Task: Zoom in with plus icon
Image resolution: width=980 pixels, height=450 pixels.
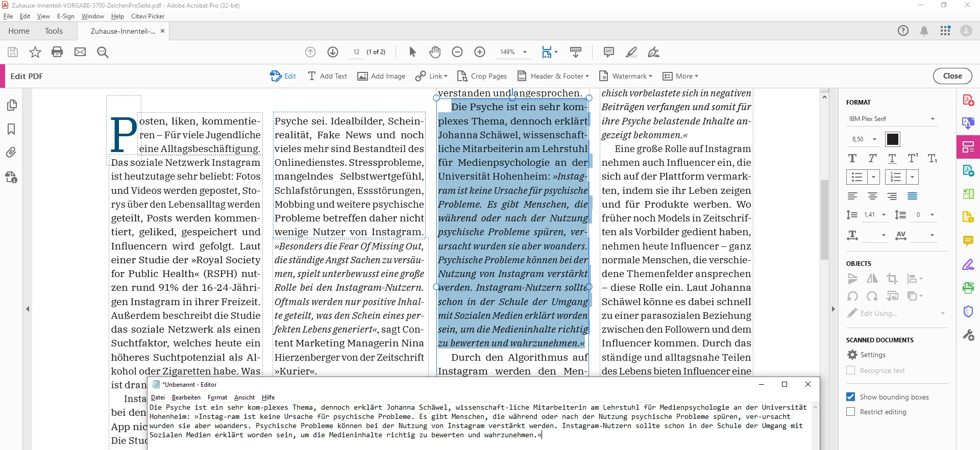Action: tap(480, 52)
